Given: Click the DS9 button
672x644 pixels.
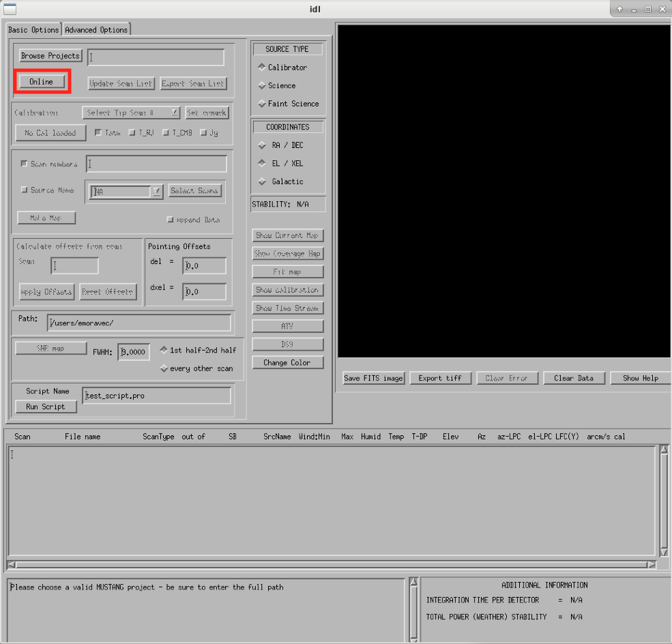Looking at the screenshot, I should coord(288,344).
